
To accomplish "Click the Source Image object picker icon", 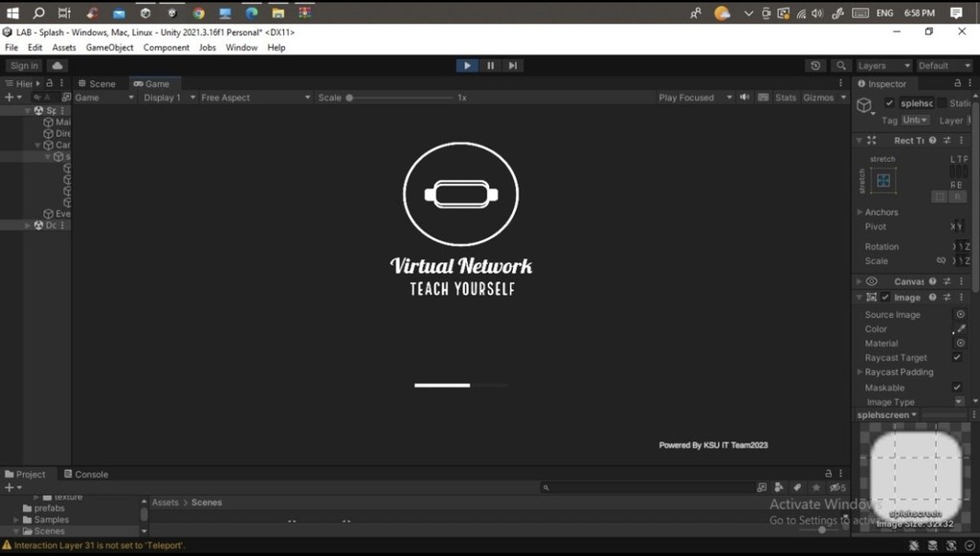I will (960, 315).
